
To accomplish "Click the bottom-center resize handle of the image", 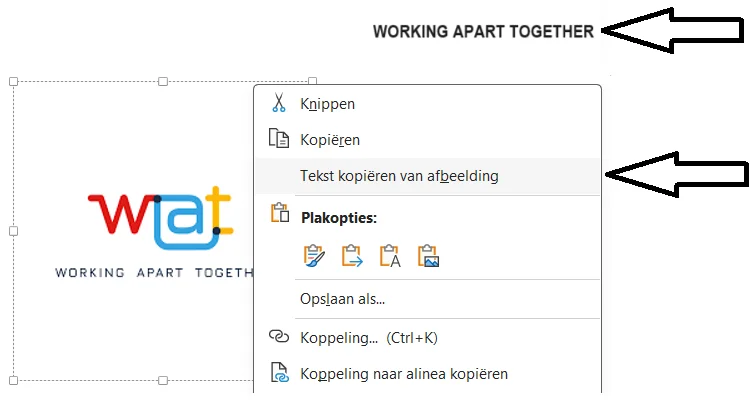I will click(163, 380).
